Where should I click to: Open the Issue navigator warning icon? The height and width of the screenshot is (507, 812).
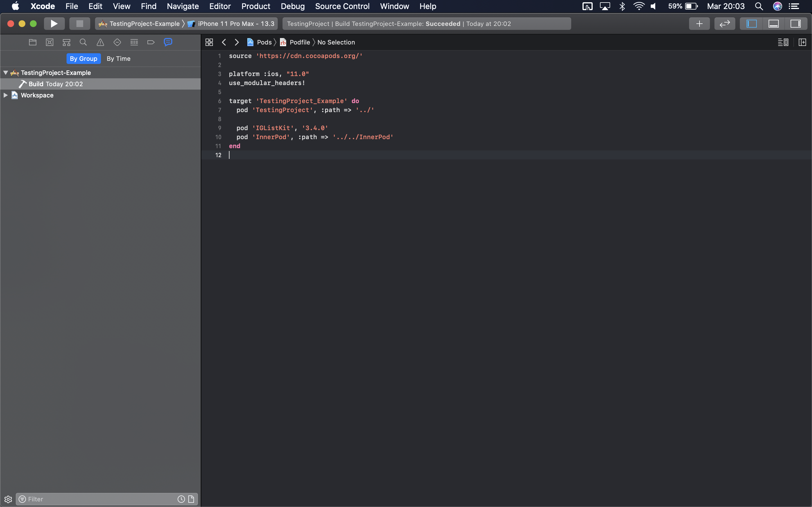coord(100,42)
